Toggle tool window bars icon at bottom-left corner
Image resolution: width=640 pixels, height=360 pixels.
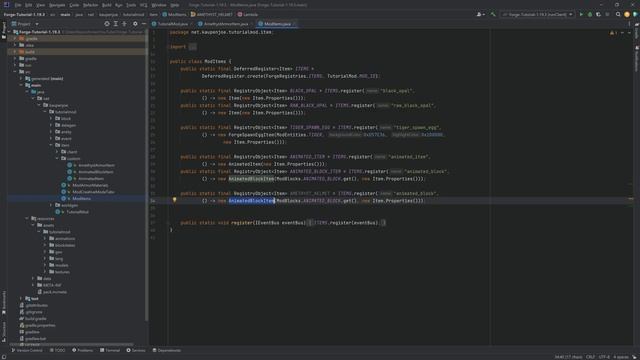[4, 357]
